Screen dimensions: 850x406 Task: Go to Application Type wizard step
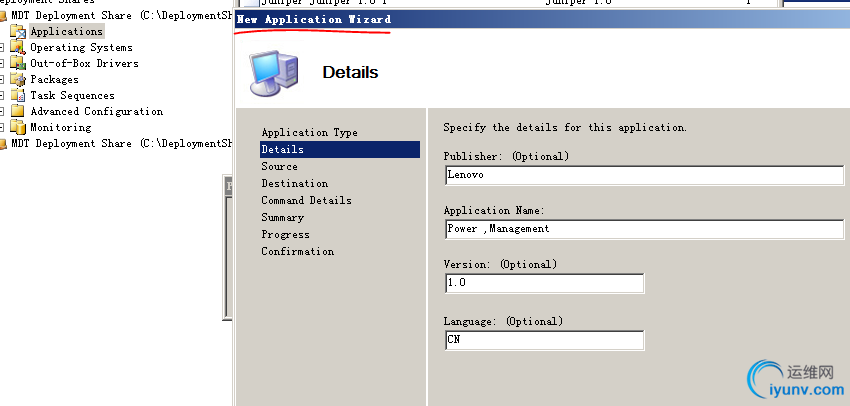point(310,132)
